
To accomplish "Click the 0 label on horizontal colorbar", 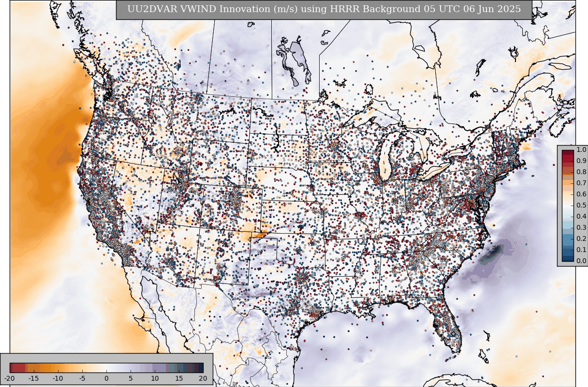I will (106, 378).
